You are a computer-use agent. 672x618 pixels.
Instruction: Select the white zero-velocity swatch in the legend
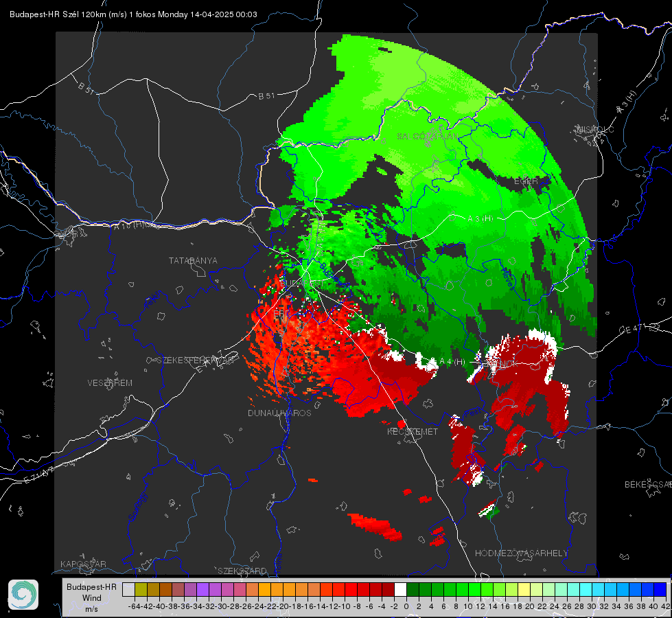click(400, 589)
